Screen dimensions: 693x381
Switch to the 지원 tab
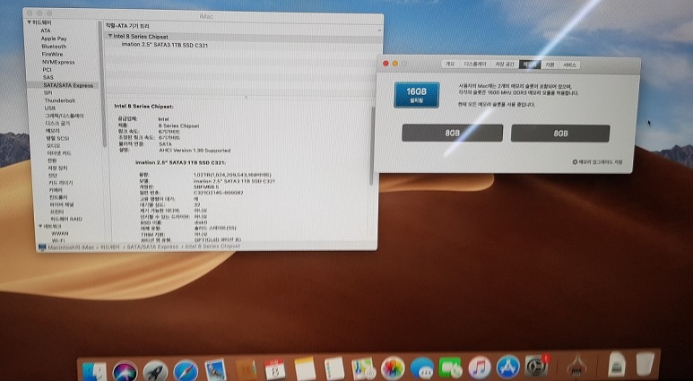[x=549, y=65]
